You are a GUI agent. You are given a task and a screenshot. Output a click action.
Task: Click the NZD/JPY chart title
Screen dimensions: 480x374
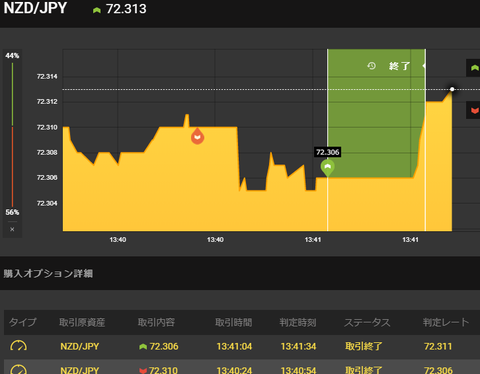(35, 8)
